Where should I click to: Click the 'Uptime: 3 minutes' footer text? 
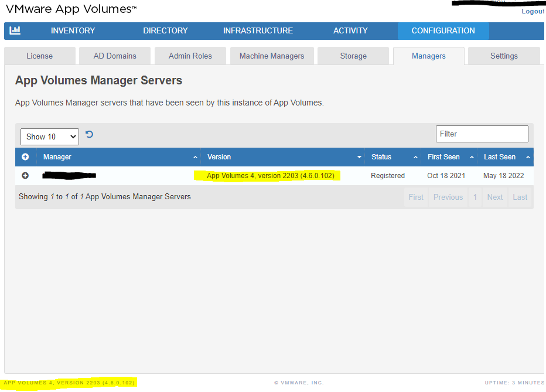point(515,383)
